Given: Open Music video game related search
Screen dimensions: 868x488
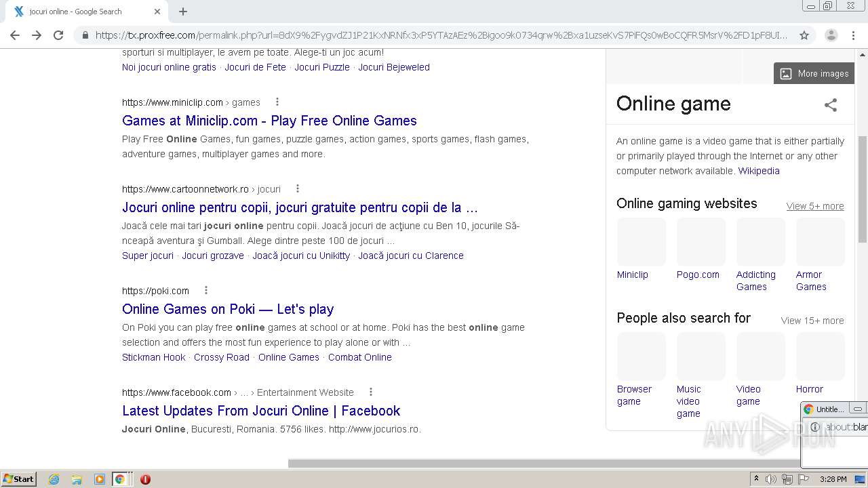Looking at the screenshot, I should (701, 375).
